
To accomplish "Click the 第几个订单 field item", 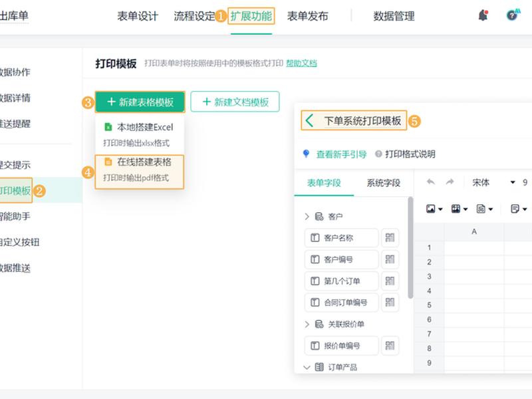I will click(x=341, y=281).
